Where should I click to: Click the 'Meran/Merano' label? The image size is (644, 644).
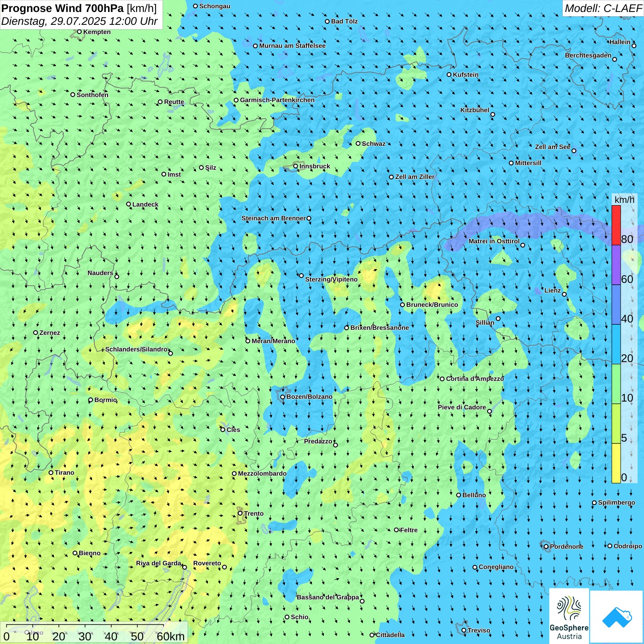tap(273, 341)
